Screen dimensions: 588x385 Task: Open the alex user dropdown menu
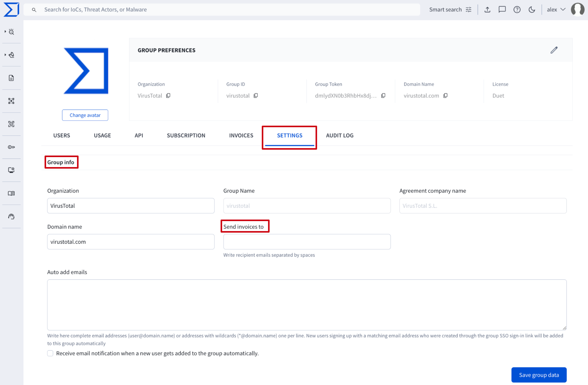556,10
